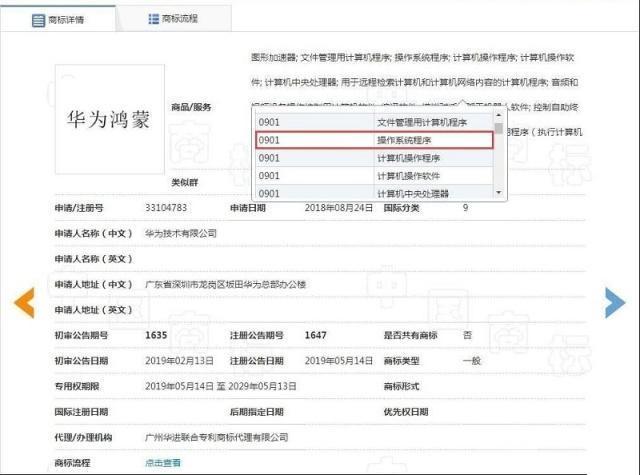Image resolution: width=640 pixels, height=475 pixels.
Task: Select the 计算机操作软件 row
Action: [x=375, y=176]
